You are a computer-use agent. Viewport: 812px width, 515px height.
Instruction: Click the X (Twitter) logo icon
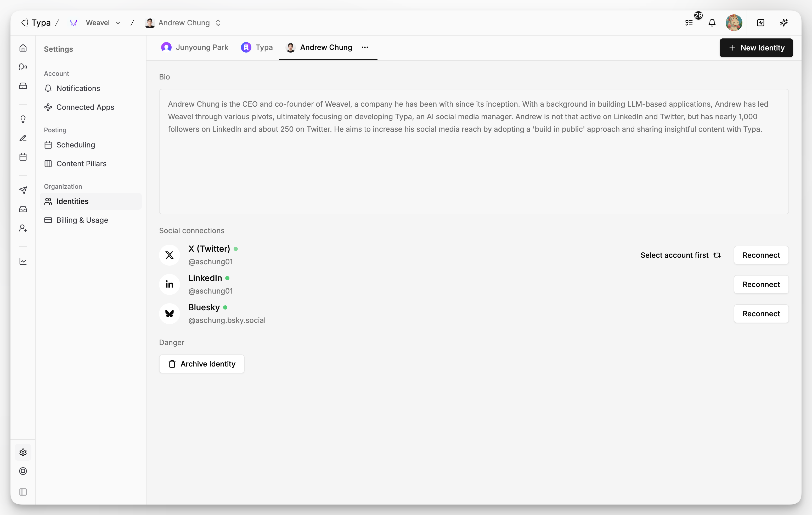[169, 255]
